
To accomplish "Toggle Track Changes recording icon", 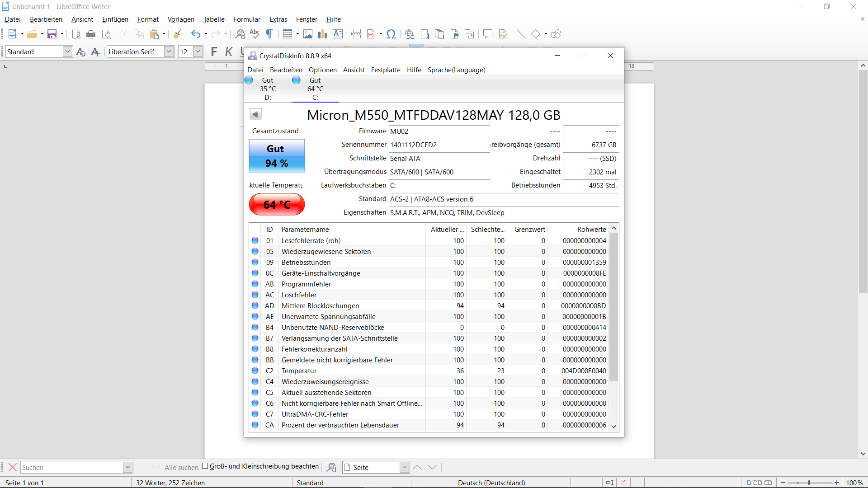I will 503,34.
